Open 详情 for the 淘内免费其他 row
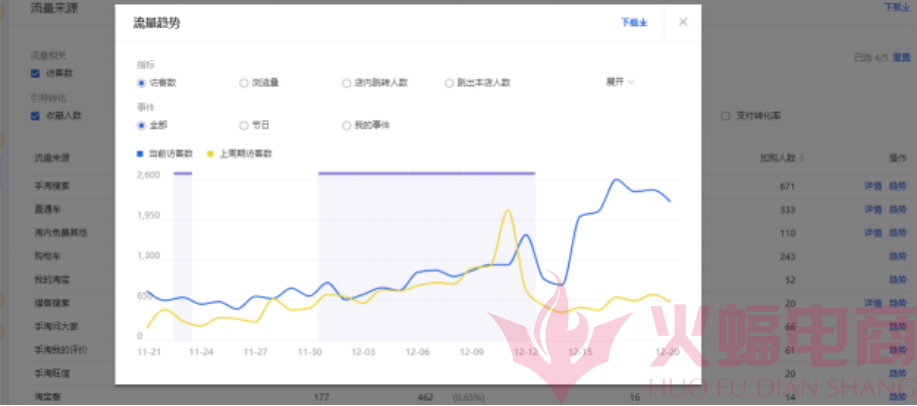 (873, 233)
